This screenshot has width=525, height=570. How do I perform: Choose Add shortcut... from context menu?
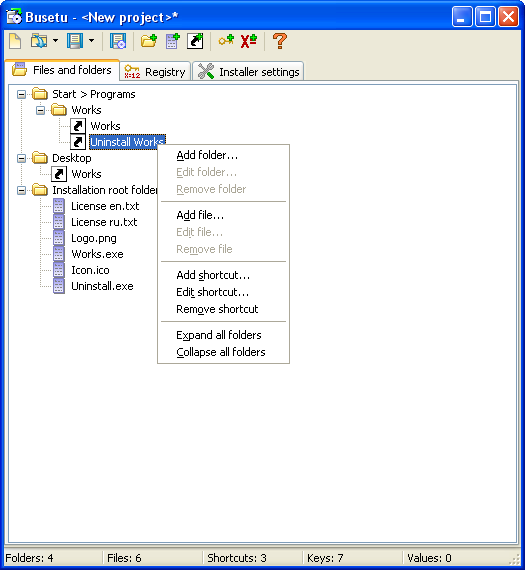223,275
